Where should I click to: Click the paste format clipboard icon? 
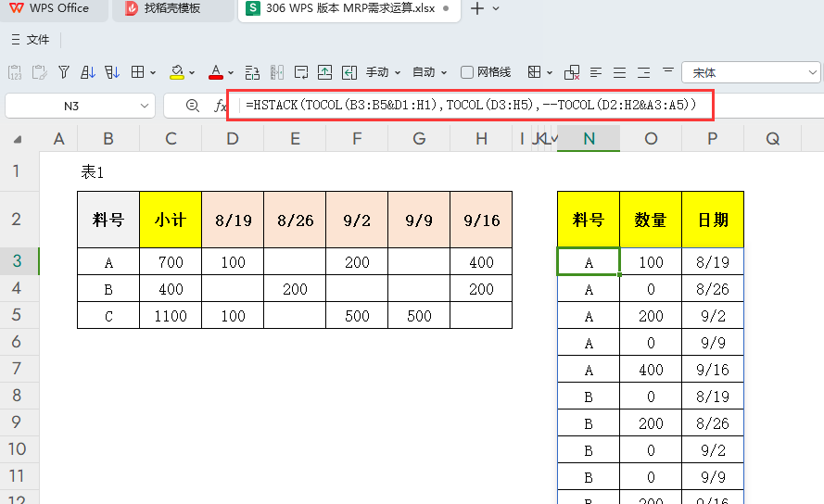40,72
